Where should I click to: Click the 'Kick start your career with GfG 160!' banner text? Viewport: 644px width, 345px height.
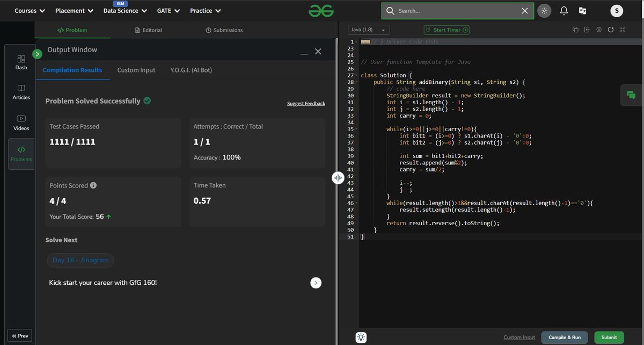click(103, 283)
